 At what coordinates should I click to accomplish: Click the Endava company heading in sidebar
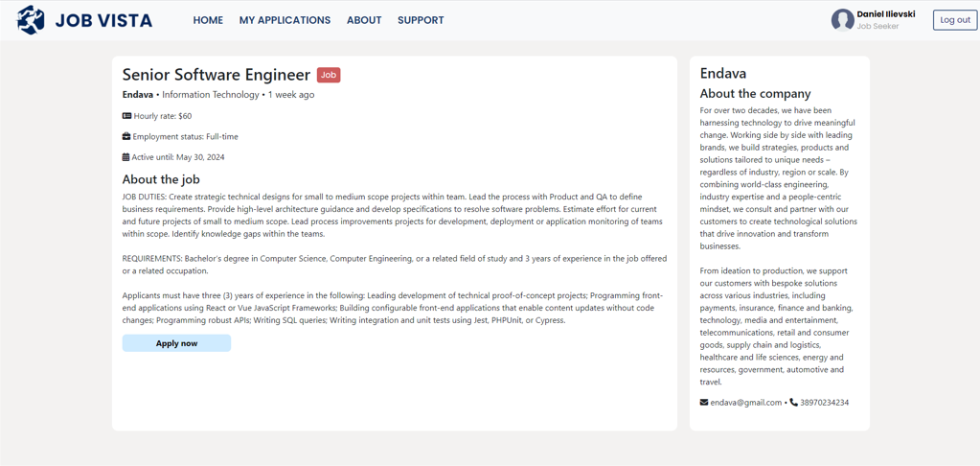723,73
